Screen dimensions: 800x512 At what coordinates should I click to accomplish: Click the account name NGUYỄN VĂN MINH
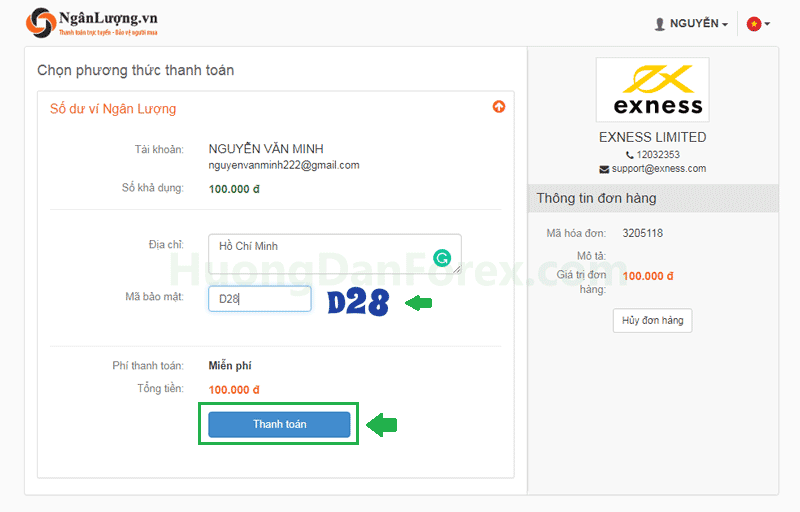266,149
